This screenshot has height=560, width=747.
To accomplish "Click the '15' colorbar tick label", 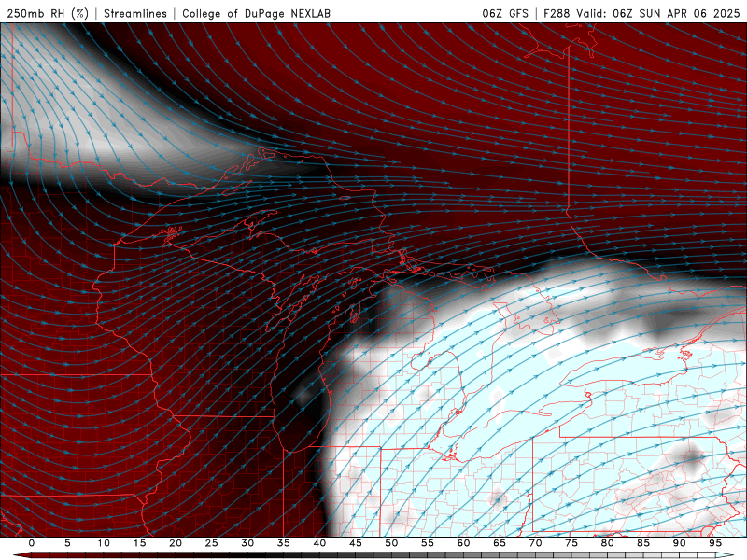I will click(x=139, y=543).
